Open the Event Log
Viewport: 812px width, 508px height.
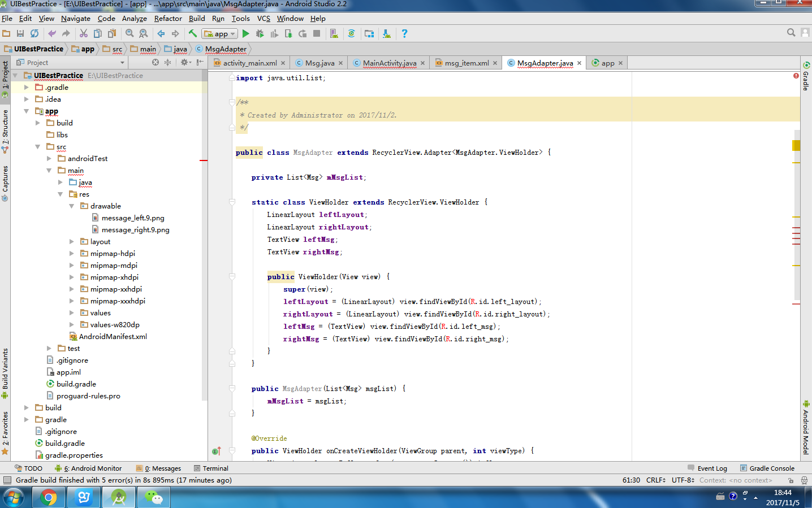pos(707,468)
